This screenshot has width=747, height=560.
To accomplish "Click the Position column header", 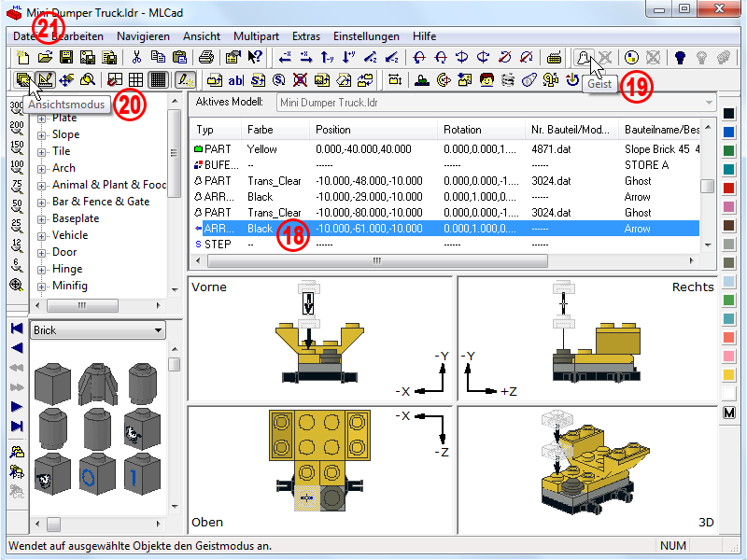I will [x=373, y=130].
